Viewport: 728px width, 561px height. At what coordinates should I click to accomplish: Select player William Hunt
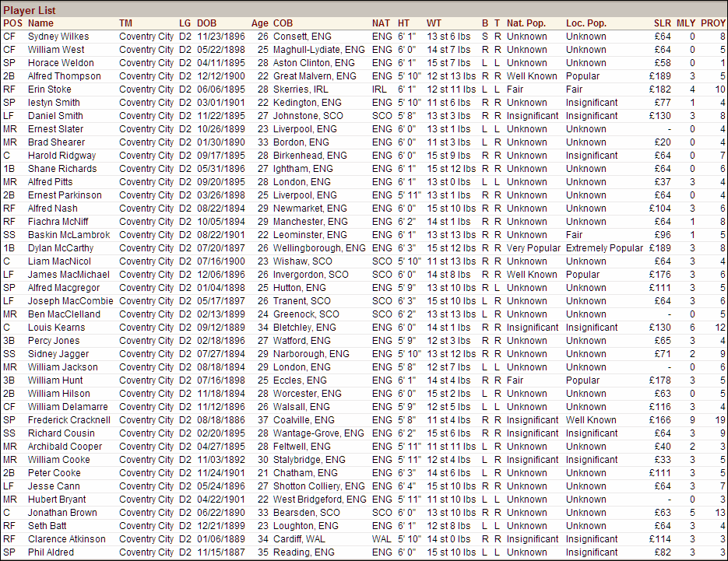[55, 380]
